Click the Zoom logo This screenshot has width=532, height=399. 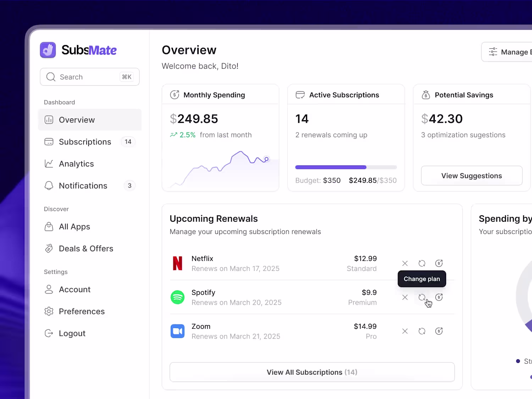click(x=177, y=331)
